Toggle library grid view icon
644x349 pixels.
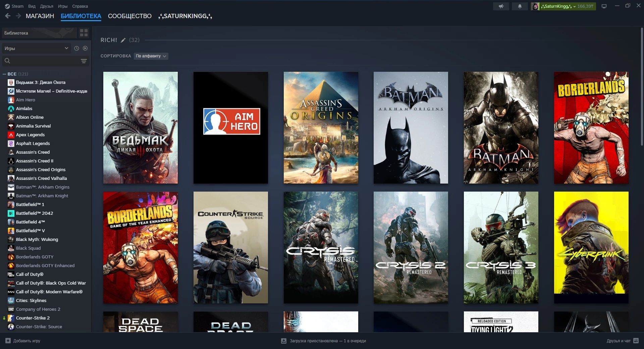tap(84, 33)
